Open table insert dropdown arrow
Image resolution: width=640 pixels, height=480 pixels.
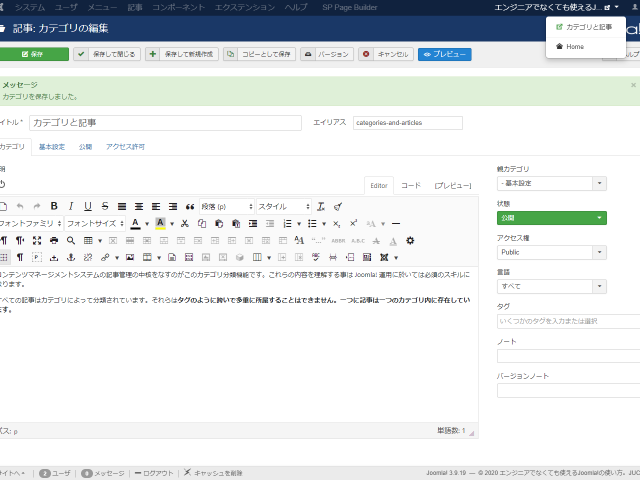coord(100,241)
